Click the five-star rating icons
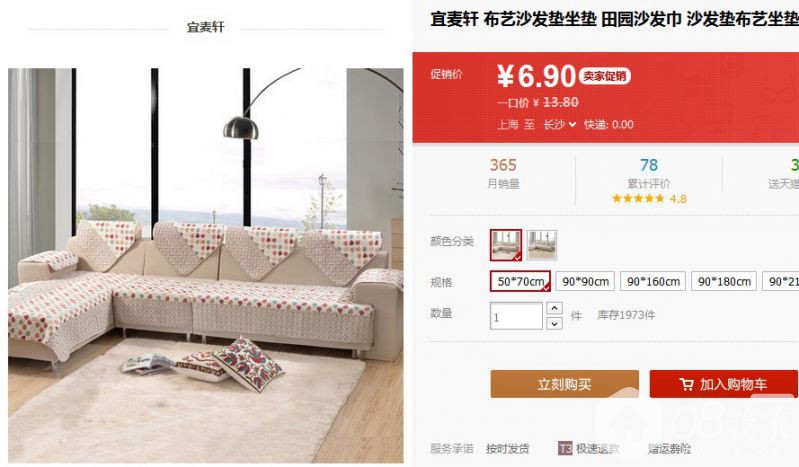Image resolution: width=799 pixels, height=467 pixels. (x=638, y=198)
